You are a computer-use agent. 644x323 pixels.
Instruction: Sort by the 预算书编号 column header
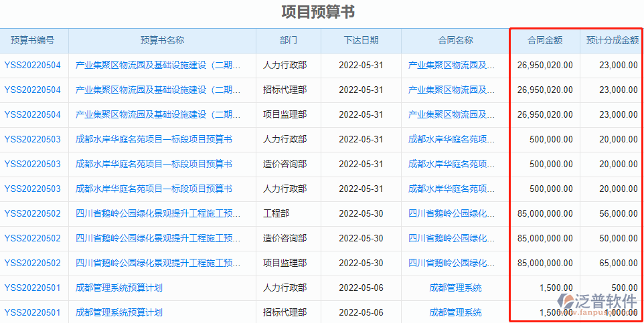(x=32, y=40)
